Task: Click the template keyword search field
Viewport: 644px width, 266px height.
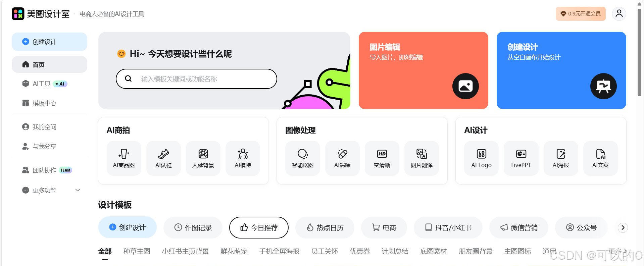Action: [196, 79]
